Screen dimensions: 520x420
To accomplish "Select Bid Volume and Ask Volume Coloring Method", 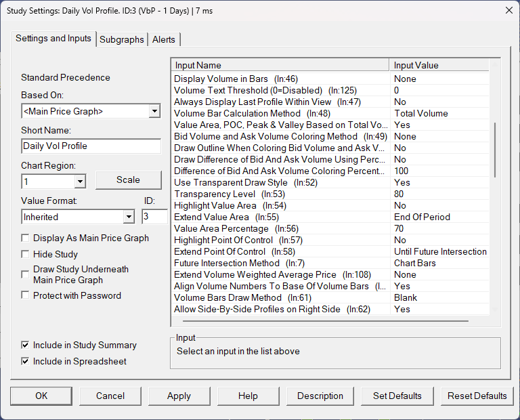I will (330, 136).
